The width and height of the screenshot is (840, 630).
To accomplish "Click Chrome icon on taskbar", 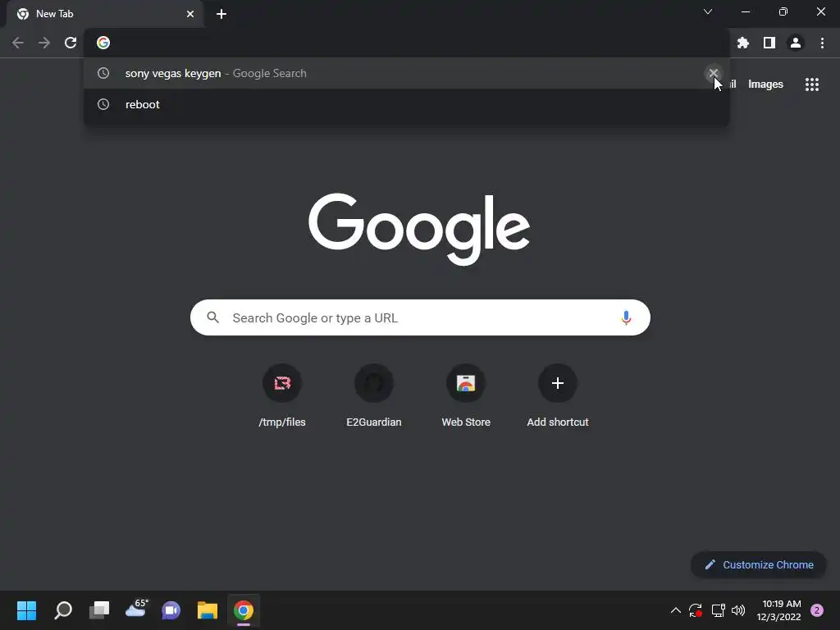I will point(243,610).
